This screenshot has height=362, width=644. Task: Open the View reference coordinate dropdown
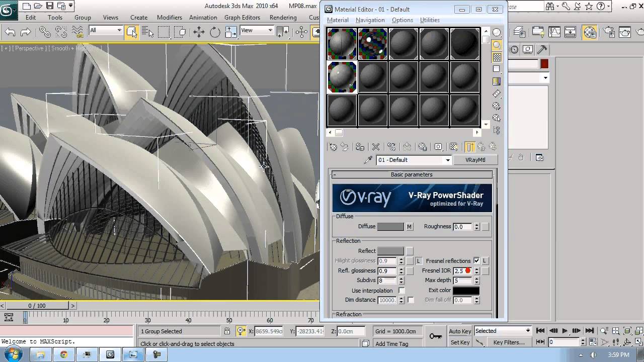tap(270, 30)
